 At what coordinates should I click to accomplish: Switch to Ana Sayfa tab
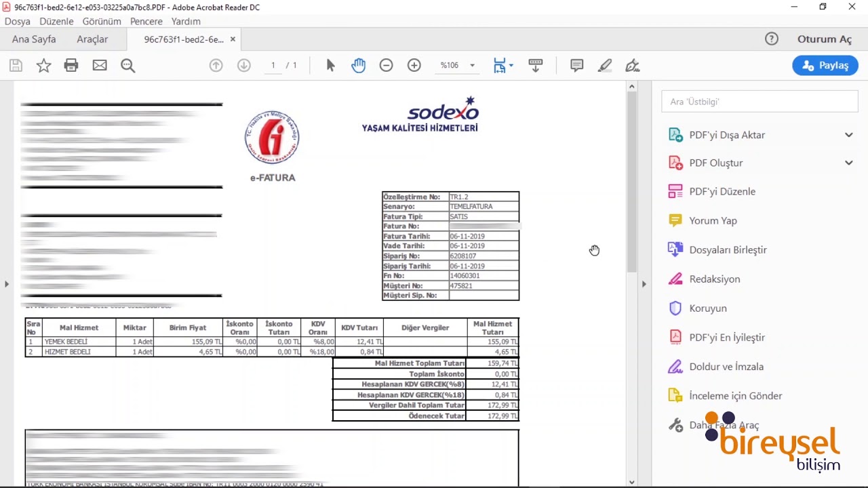pyautogui.click(x=34, y=39)
